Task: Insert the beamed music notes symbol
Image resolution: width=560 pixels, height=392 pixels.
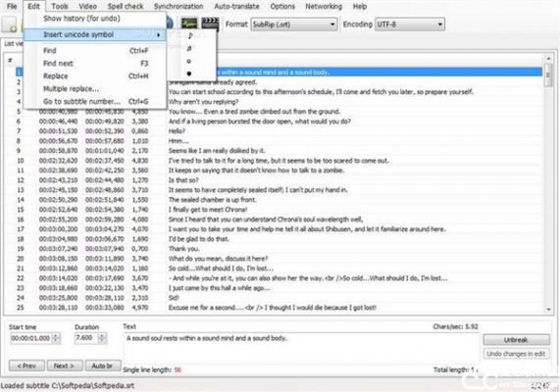Action: [x=189, y=49]
